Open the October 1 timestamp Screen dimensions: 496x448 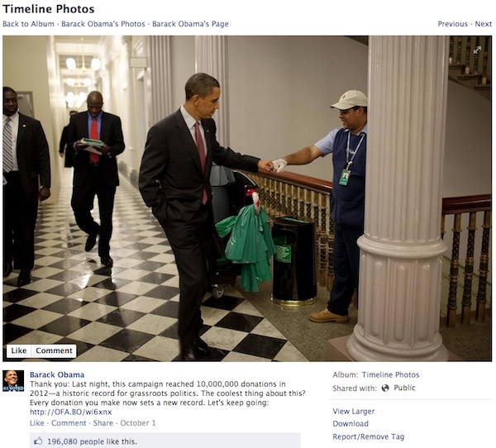coord(138,423)
